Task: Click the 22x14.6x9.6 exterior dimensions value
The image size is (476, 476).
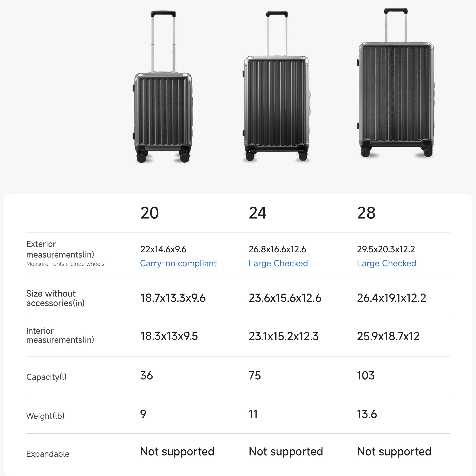Action: coord(163,249)
